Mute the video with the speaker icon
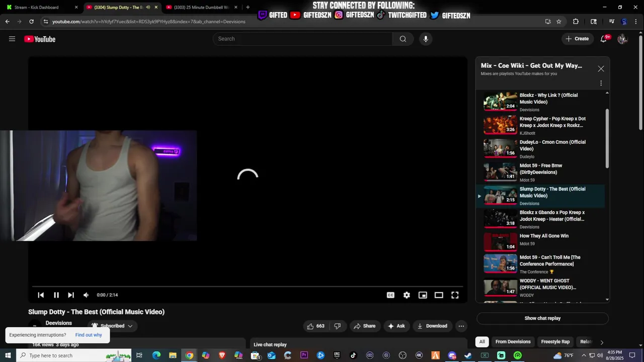The image size is (644, 362). [86, 295]
